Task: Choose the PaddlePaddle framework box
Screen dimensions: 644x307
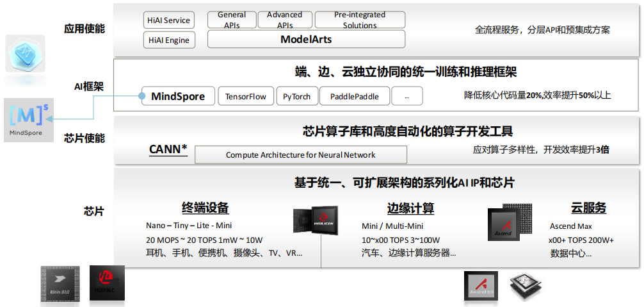Action: (354, 96)
